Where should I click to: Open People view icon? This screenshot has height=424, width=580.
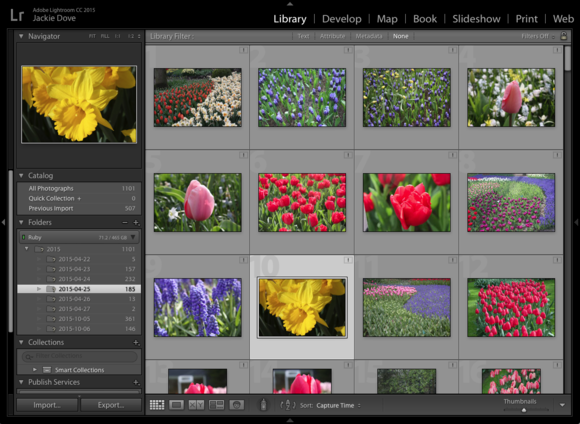click(237, 405)
